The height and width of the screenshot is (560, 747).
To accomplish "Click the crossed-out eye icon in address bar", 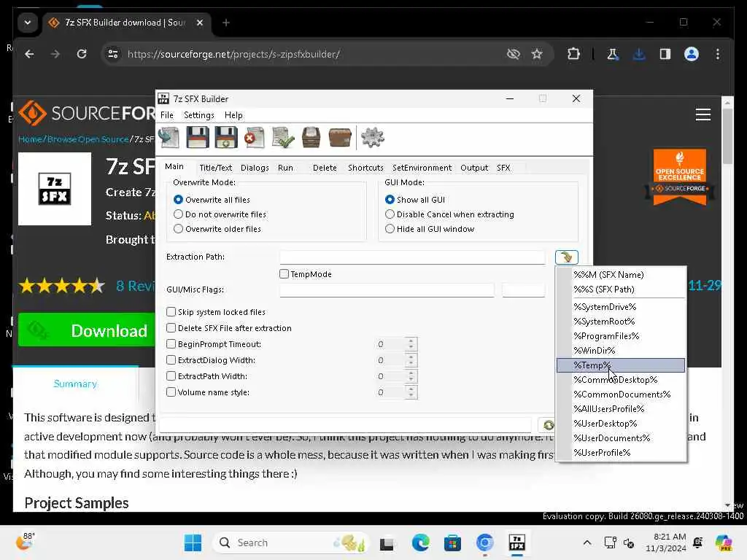I will tap(513, 54).
